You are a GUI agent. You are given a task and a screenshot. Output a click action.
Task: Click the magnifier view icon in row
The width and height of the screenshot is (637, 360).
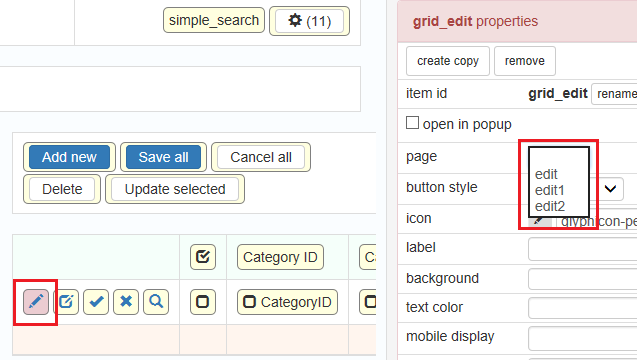click(156, 302)
